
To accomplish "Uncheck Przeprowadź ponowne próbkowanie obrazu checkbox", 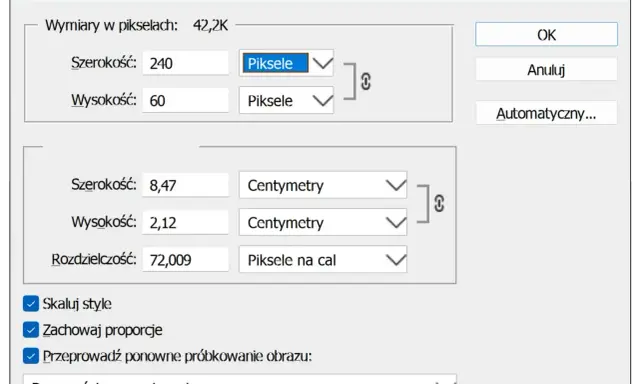I will coord(31,356).
